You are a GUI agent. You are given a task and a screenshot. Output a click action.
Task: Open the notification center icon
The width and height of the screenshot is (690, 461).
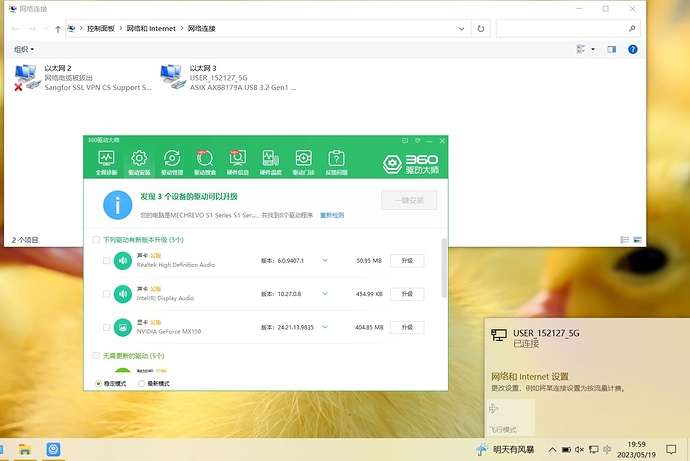(x=671, y=450)
